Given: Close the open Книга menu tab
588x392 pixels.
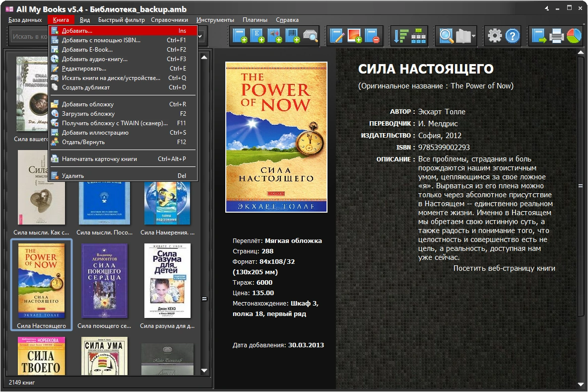Looking at the screenshot, I should tap(61, 20).
